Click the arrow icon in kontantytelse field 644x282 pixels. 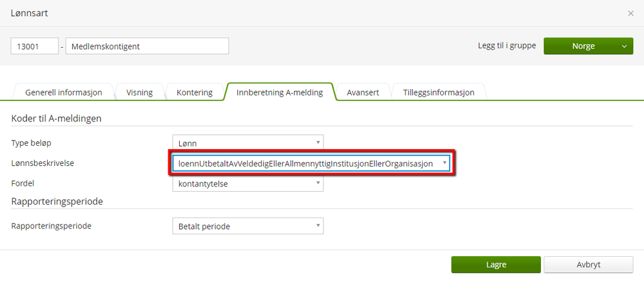pyautogui.click(x=318, y=184)
